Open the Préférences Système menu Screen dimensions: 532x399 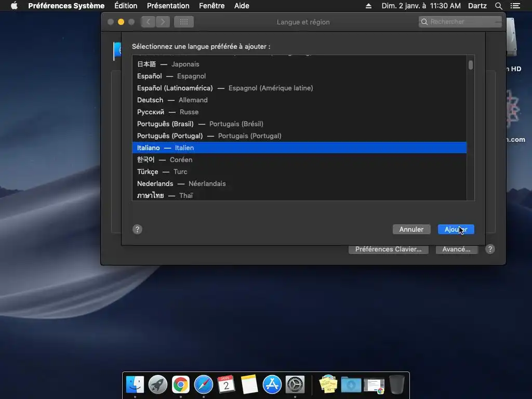66,6
